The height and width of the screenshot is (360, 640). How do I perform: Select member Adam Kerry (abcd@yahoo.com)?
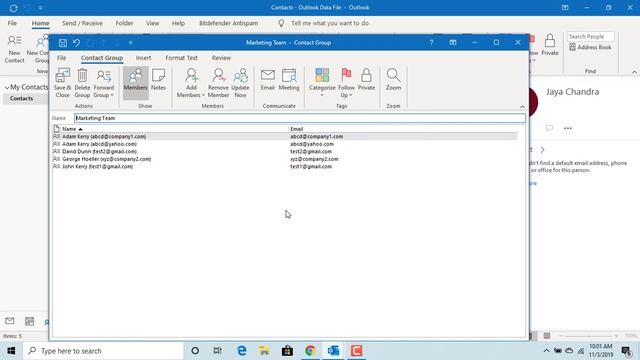click(x=284, y=144)
